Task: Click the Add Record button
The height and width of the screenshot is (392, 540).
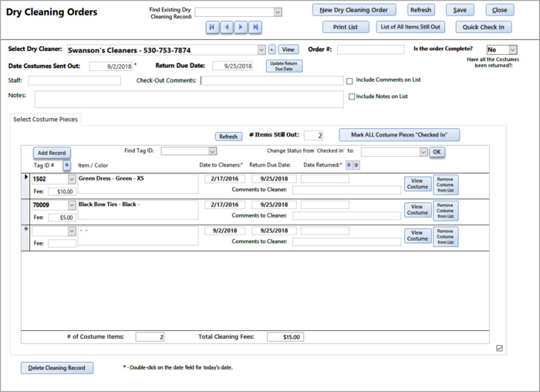Action: (x=52, y=153)
